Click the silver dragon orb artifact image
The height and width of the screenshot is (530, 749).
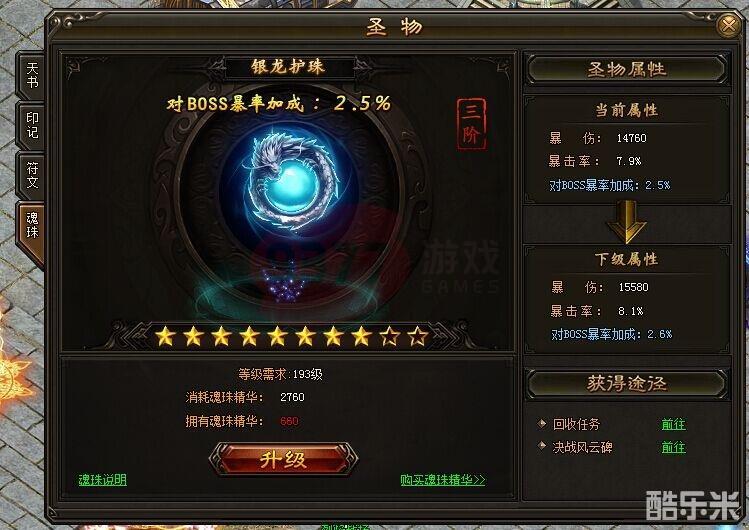pyautogui.click(x=290, y=184)
